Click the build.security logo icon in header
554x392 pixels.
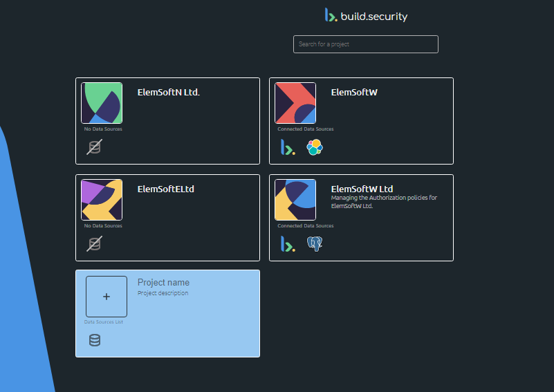point(331,15)
